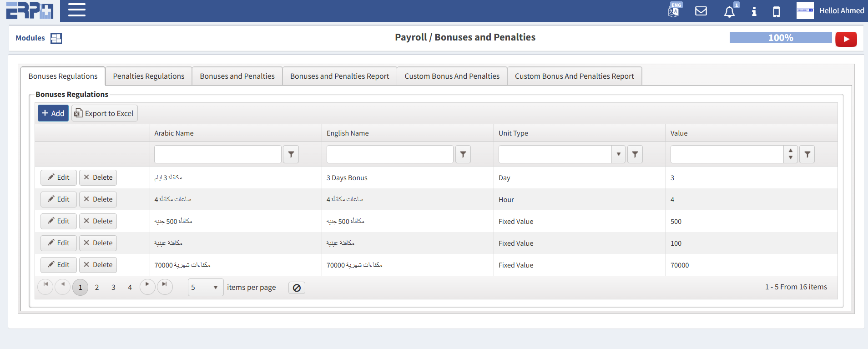Click the Add button
This screenshot has height=349, width=868.
point(53,113)
